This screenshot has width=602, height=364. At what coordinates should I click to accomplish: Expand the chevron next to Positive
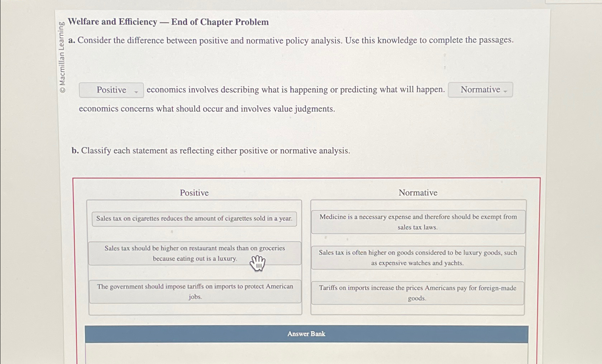(x=136, y=92)
